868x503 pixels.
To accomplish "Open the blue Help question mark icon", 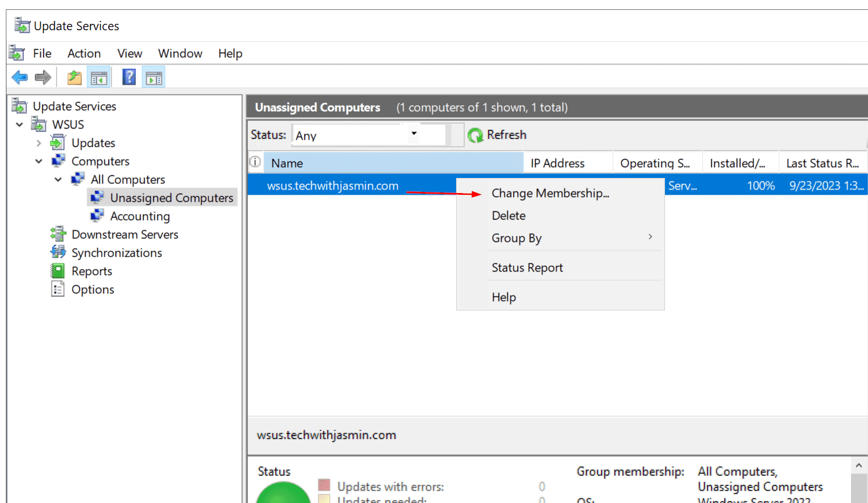I will pos(129,77).
